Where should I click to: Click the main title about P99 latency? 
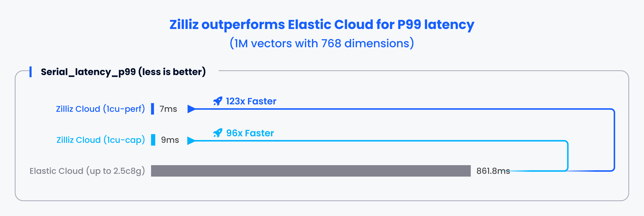tap(322, 25)
